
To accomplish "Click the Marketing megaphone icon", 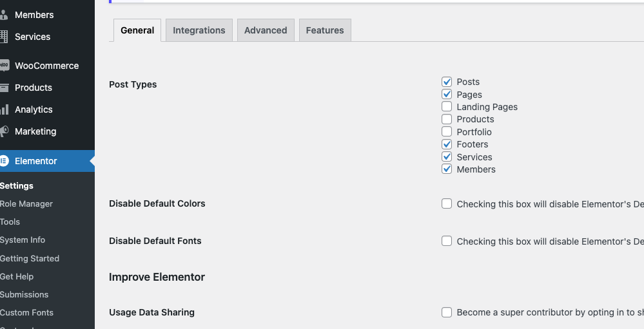I will coord(4,131).
